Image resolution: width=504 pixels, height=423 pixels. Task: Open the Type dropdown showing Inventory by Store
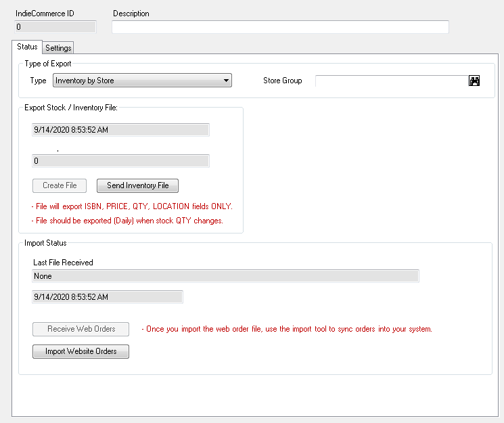(142, 81)
